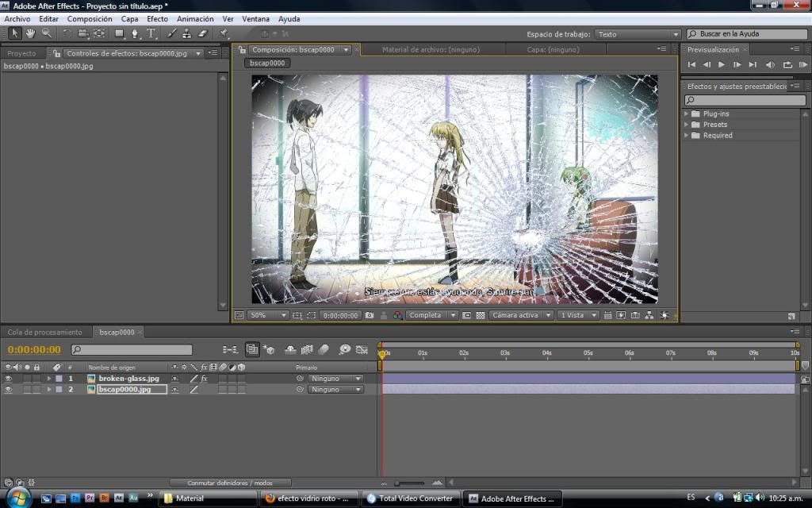The image size is (812, 508).
Task: Click the Graph Editor icon in timeline
Action: click(x=362, y=350)
